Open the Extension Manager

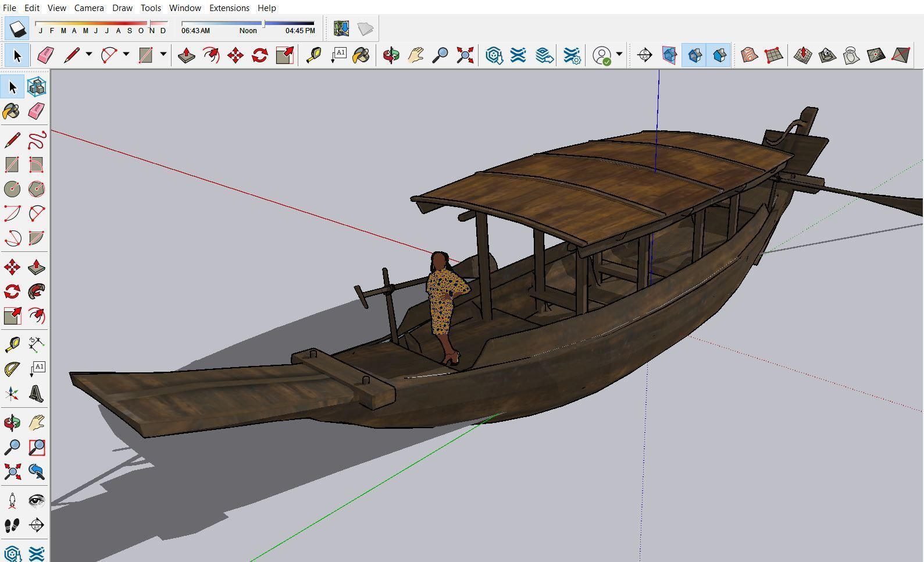572,55
